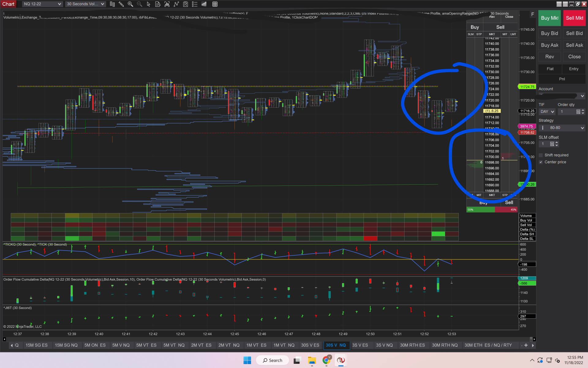Toggle the F button above chart trader

pyautogui.click(x=533, y=14)
